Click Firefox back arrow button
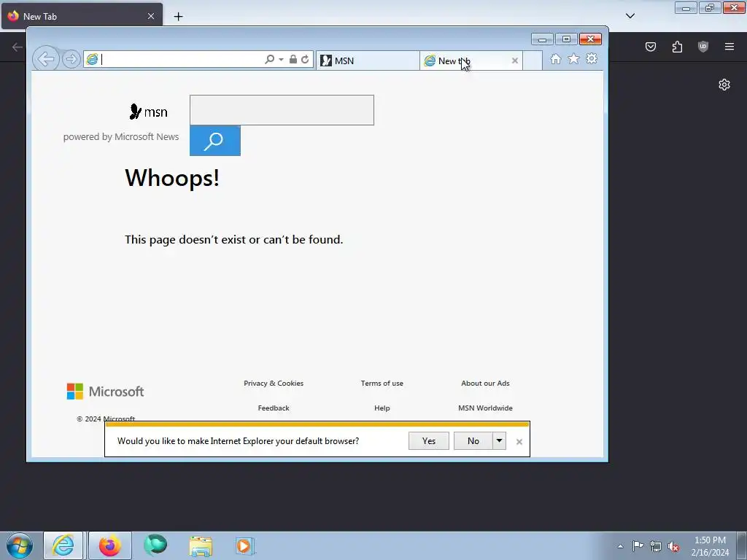The height and width of the screenshot is (560, 747). click(x=18, y=47)
